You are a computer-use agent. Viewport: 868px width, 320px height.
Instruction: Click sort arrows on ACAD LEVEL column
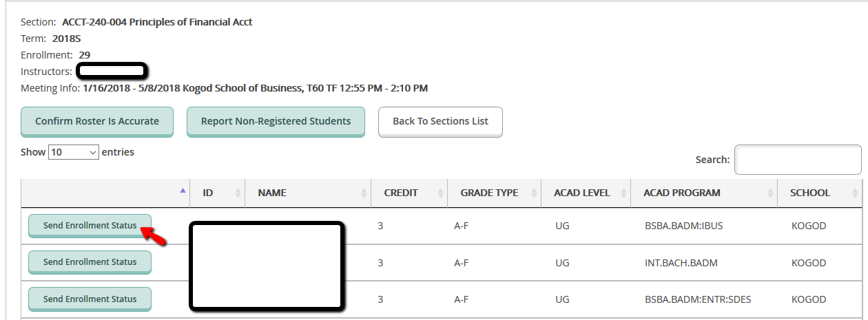[x=623, y=193]
